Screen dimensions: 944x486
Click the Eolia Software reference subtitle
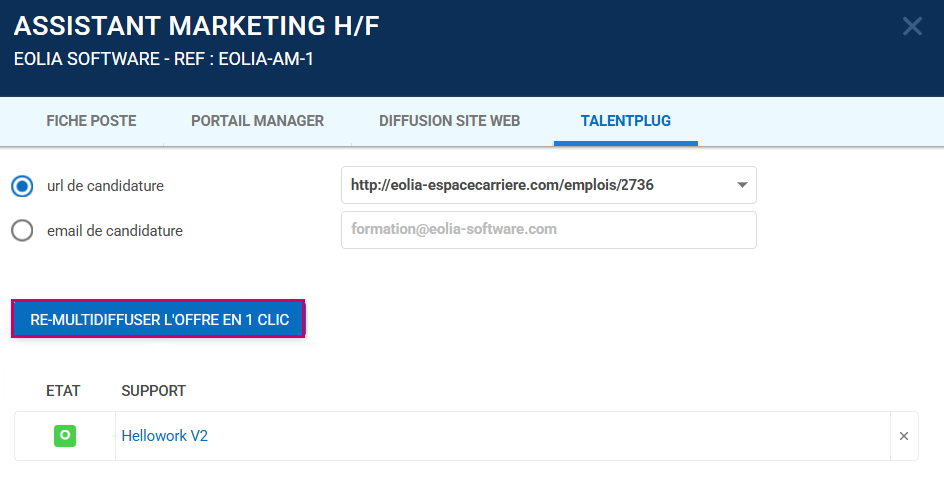[x=163, y=59]
